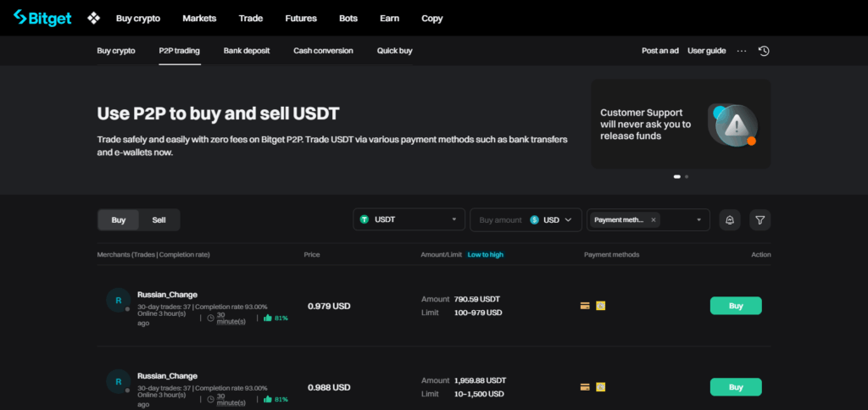Image resolution: width=868 pixels, height=410 pixels.
Task: Open the USD currency dropdown
Action: 551,219
